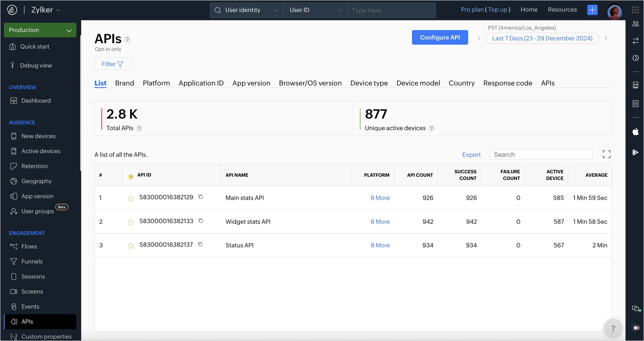Image resolution: width=644 pixels, height=341 pixels.
Task: Expand the Production environment dropdown
Action: tap(40, 30)
